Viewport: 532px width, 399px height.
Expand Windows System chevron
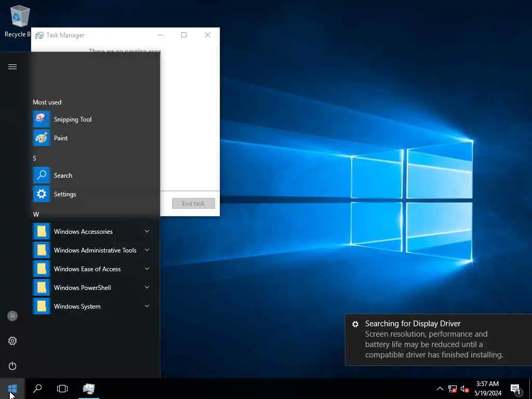(147, 306)
